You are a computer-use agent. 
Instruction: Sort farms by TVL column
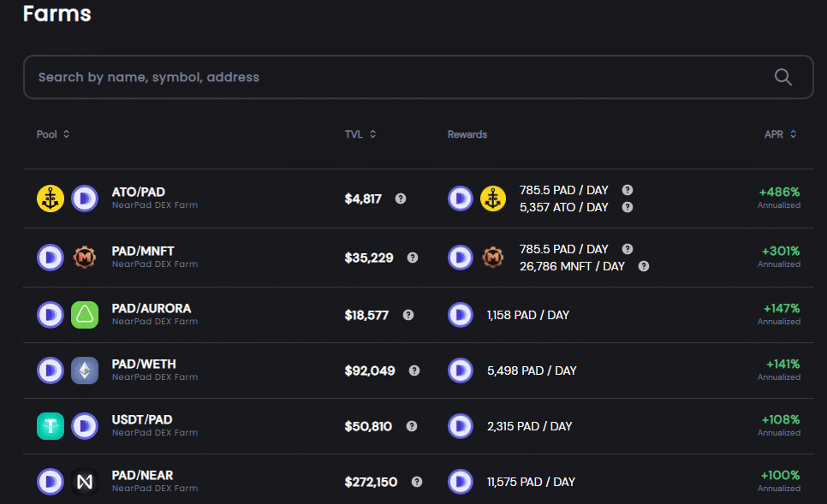coord(360,134)
